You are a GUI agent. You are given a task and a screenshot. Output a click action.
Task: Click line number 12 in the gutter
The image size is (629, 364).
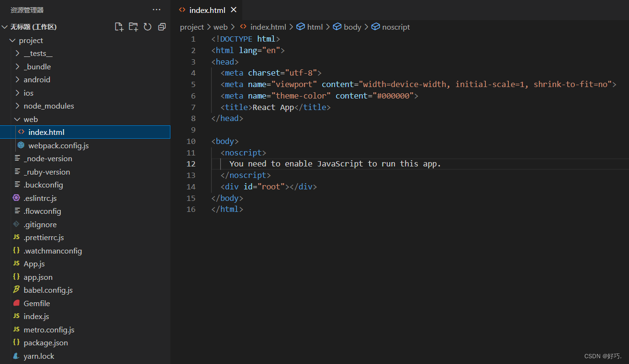click(191, 164)
